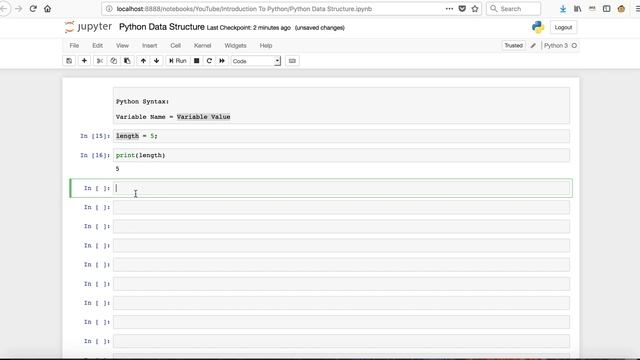Move selected cell up arrow
The height and width of the screenshot is (360, 640).
143,61
